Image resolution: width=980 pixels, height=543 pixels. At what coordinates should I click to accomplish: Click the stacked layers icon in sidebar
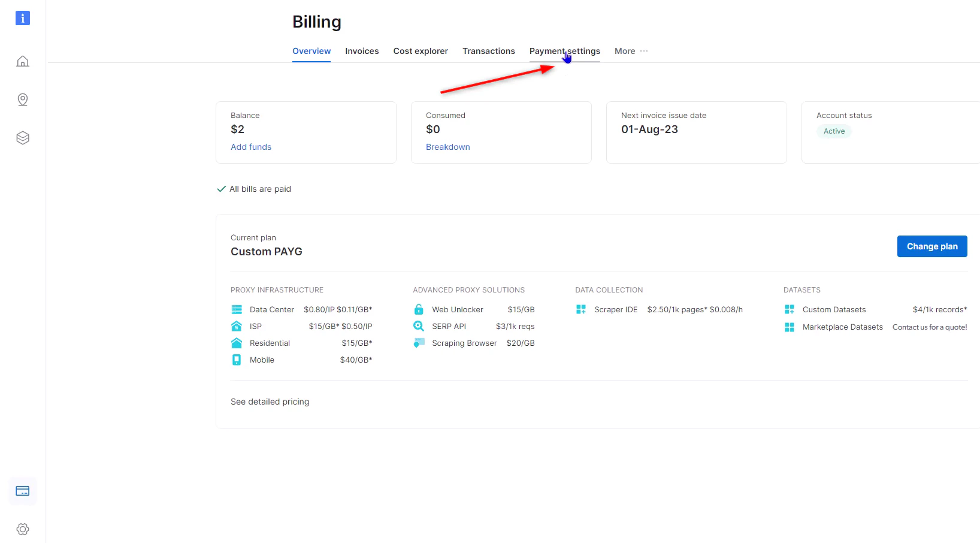[x=22, y=137]
